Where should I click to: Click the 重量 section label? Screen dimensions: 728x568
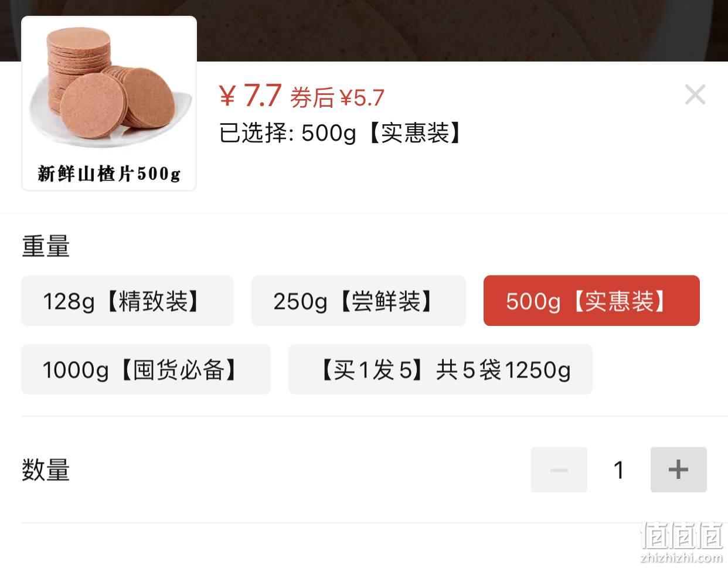[46, 246]
